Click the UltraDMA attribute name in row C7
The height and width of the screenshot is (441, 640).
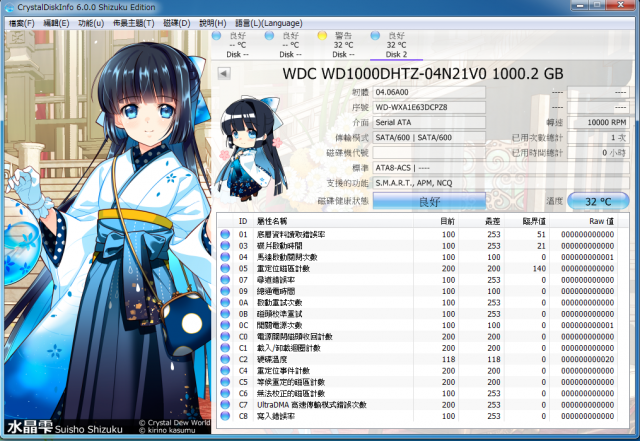(x=312, y=405)
